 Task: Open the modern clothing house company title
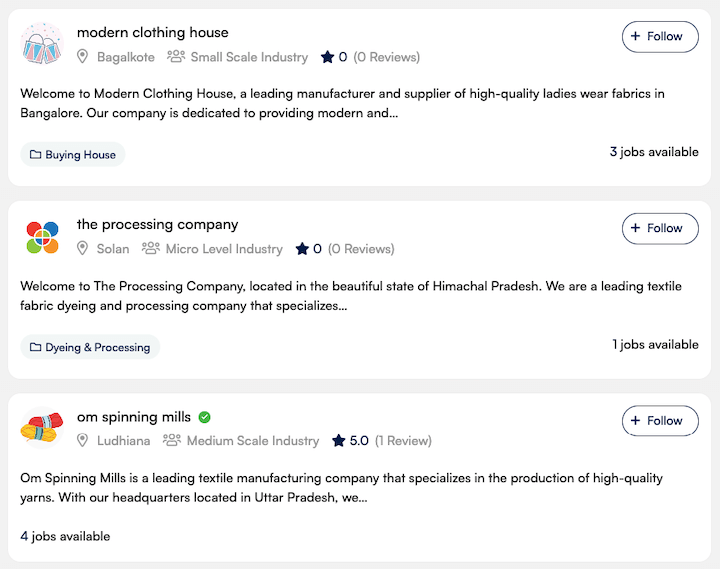152,33
